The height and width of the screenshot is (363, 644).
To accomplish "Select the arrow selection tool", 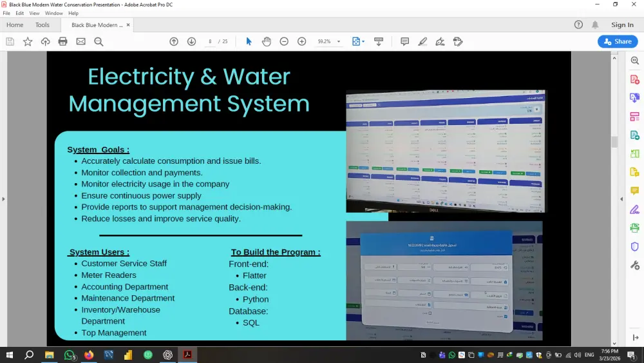I will point(249,41).
